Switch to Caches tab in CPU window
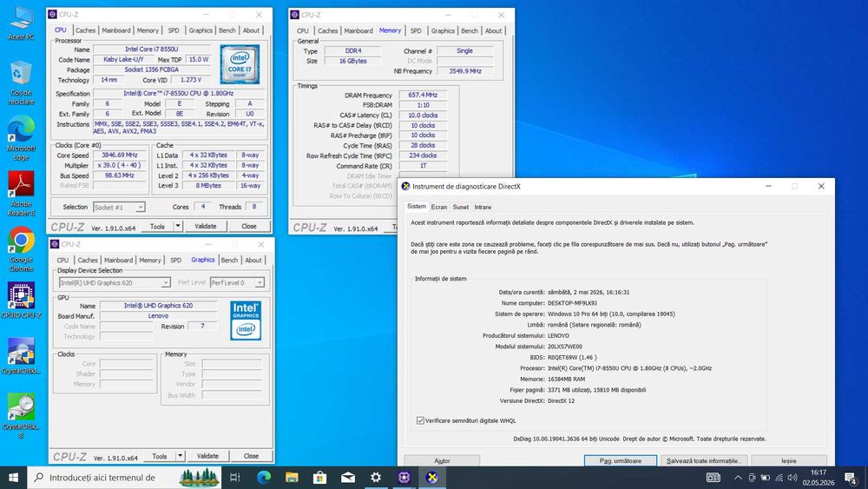This screenshot has height=489, width=868. click(x=85, y=30)
